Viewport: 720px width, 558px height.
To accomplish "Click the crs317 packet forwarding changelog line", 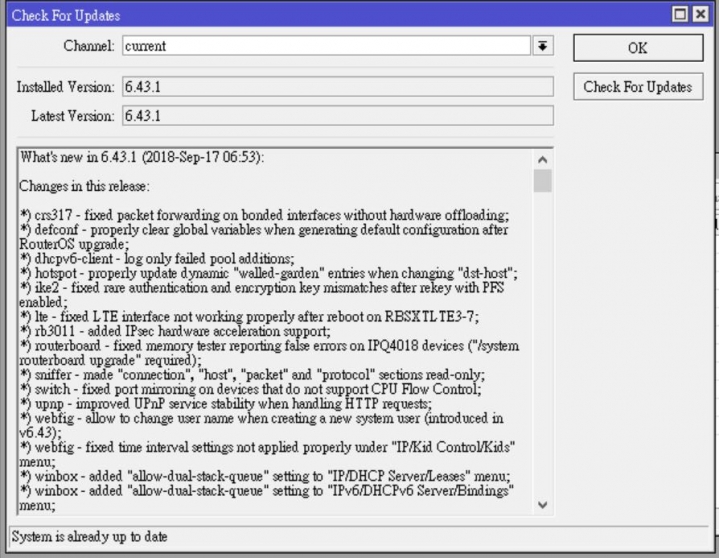I will (x=265, y=215).
